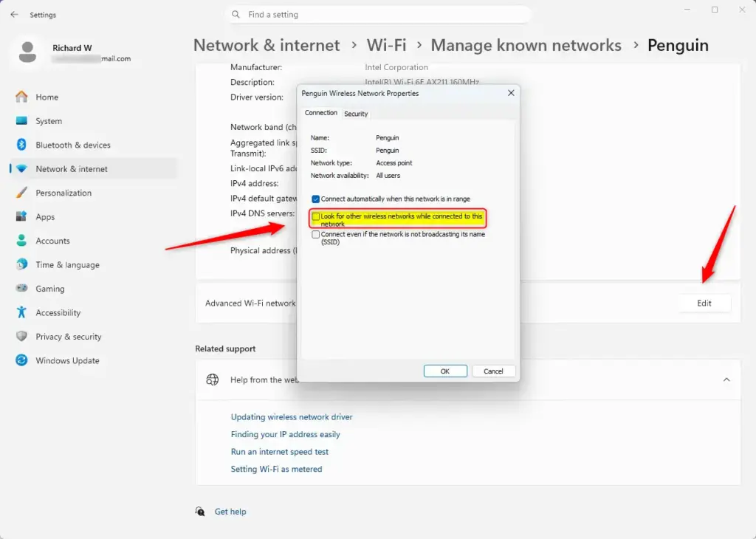Click the search magnifier icon
756x539 pixels.
pos(236,15)
